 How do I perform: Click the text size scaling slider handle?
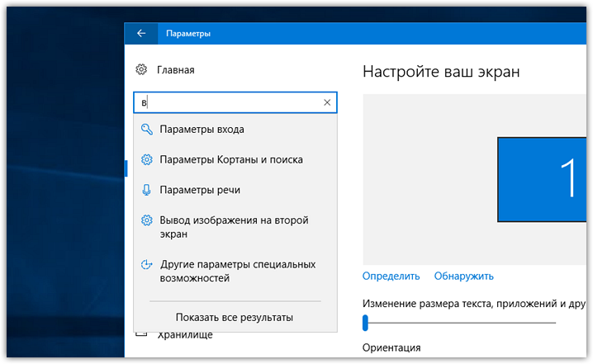(x=365, y=323)
